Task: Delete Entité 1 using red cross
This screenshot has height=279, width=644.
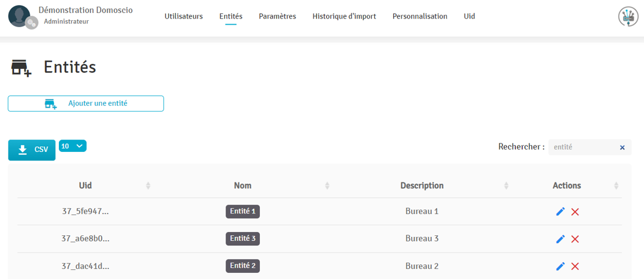Action: pos(575,212)
